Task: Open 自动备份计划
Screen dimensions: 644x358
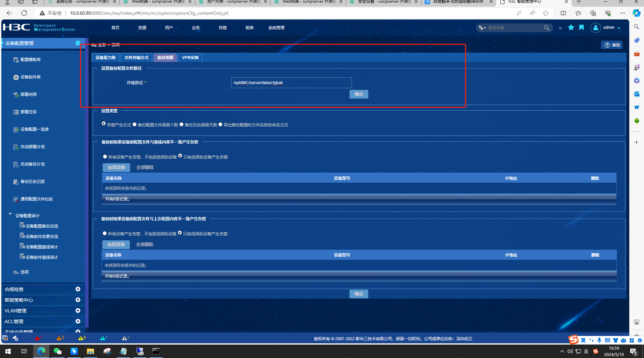Action: click(29, 164)
